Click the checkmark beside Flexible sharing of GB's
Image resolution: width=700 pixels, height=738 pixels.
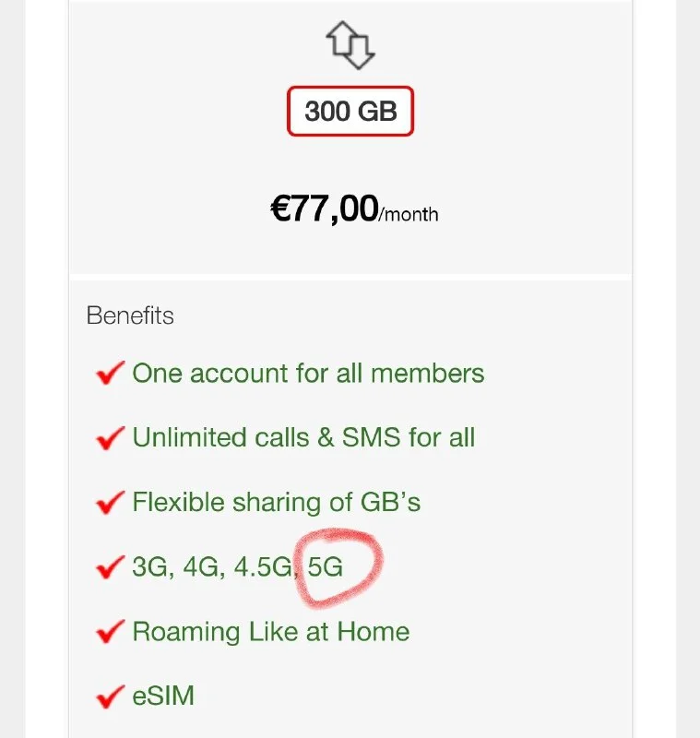[110, 503]
